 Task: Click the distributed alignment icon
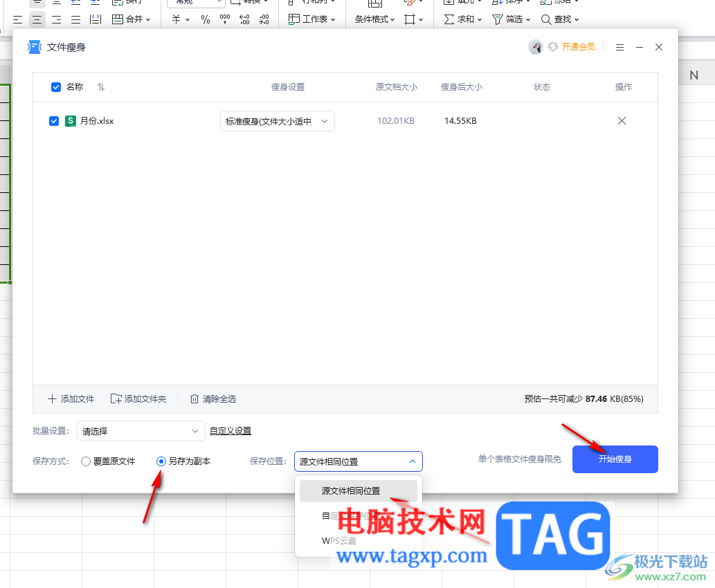pos(96,19)
